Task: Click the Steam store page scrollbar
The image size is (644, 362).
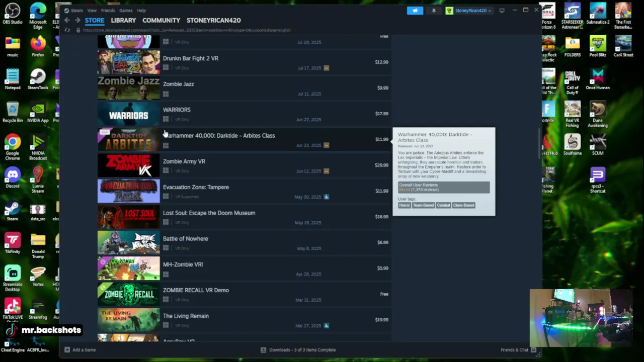Action: pyautogui.click(x=539, y=144)
